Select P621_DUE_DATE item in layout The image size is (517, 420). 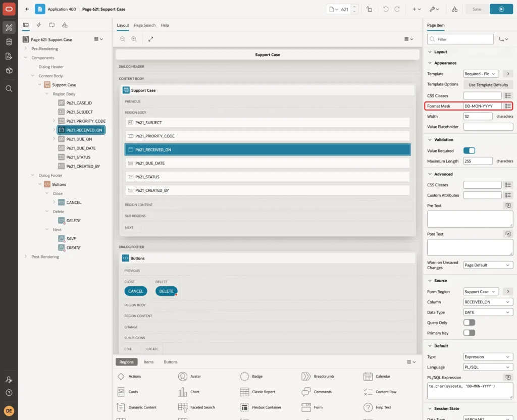click(x=268, y=163)
